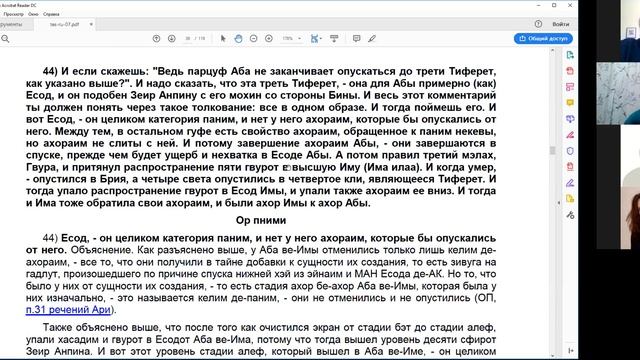This screenshot has width=640, height=360.
Task: Click the scrollbar down arrow
Action: click(553, 355)
